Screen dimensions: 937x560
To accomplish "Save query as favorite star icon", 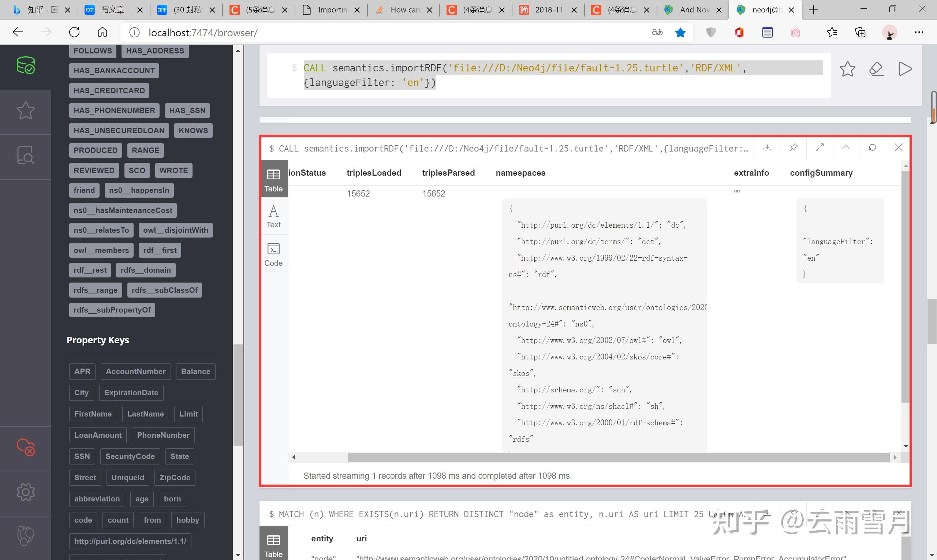I will click(x=847, y=69).
